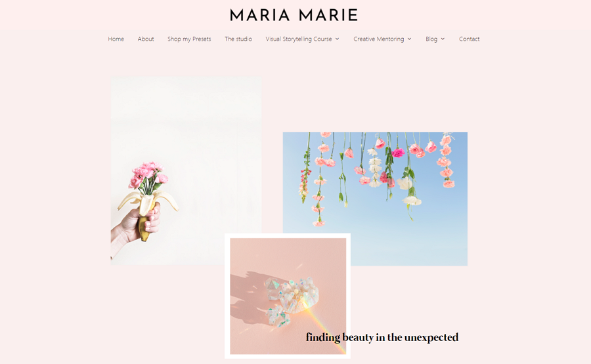The height and width of the screenshot is (364, 591).
Task: Click the finding beauty in the unexpected text
Action: 382,337
